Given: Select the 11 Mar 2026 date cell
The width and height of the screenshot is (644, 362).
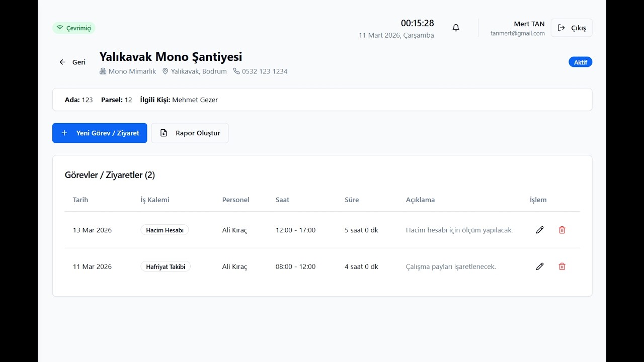Looking at the screenshot, I should click(92, 266).
